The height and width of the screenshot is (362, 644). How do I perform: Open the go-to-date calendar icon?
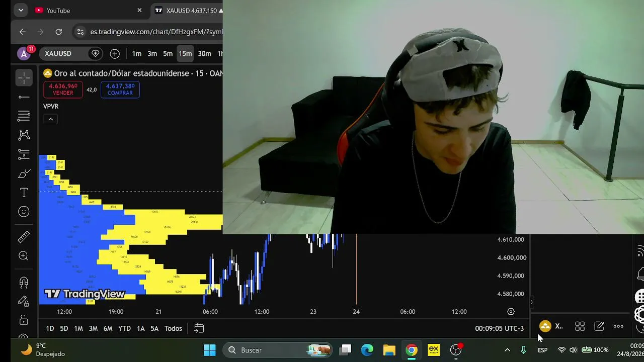coord(199,328)
